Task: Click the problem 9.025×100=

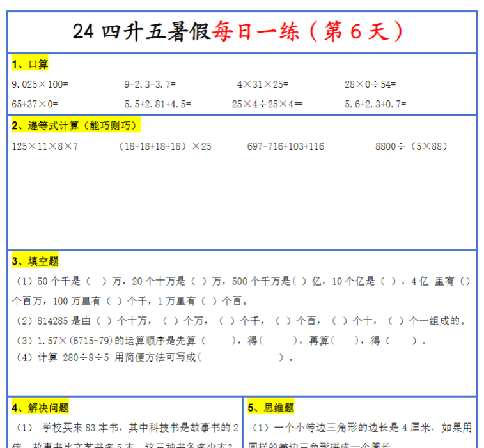Action: (40, 84)
